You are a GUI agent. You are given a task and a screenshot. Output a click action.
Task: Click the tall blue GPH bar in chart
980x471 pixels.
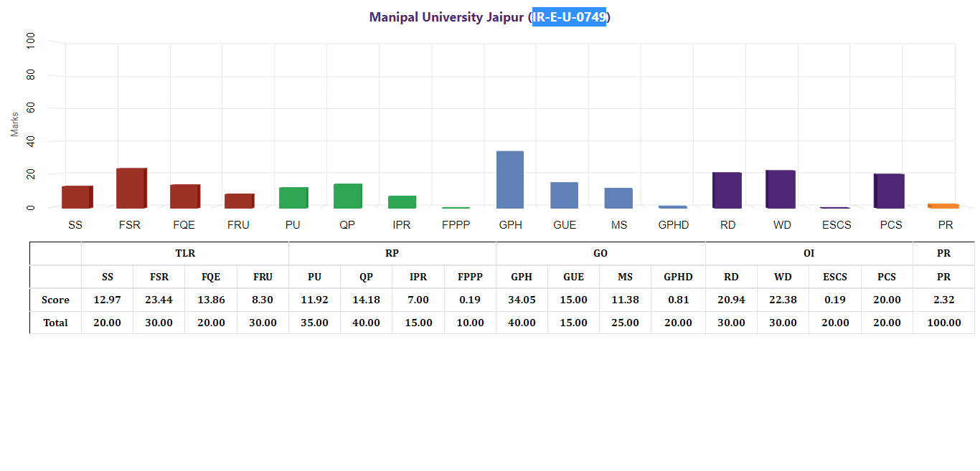click(x=510, y=179)
